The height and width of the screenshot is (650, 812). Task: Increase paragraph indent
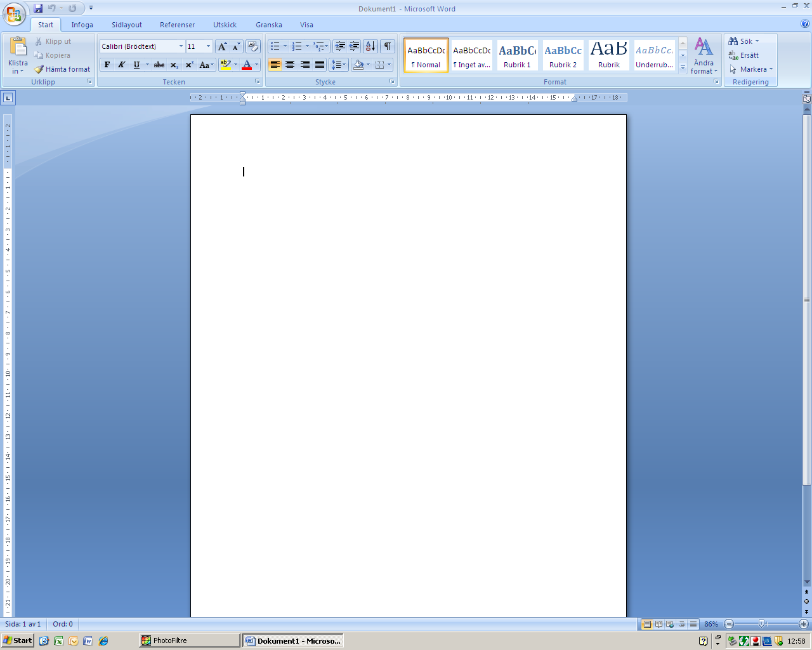355,46
